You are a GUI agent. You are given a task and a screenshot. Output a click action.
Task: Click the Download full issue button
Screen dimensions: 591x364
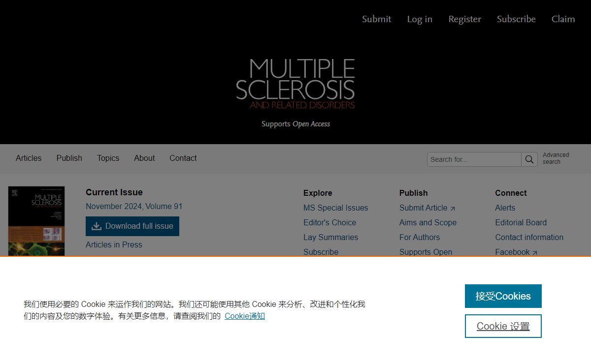[x=132, y=226]
